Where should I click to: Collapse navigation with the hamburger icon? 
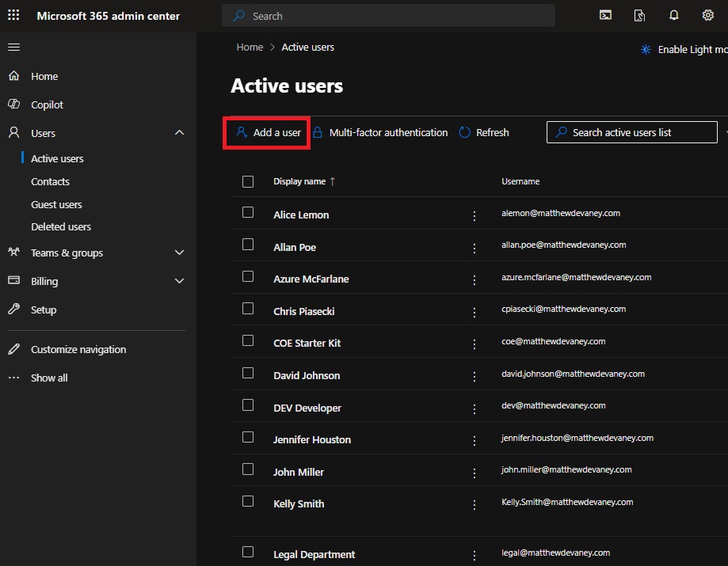(14, 47)
